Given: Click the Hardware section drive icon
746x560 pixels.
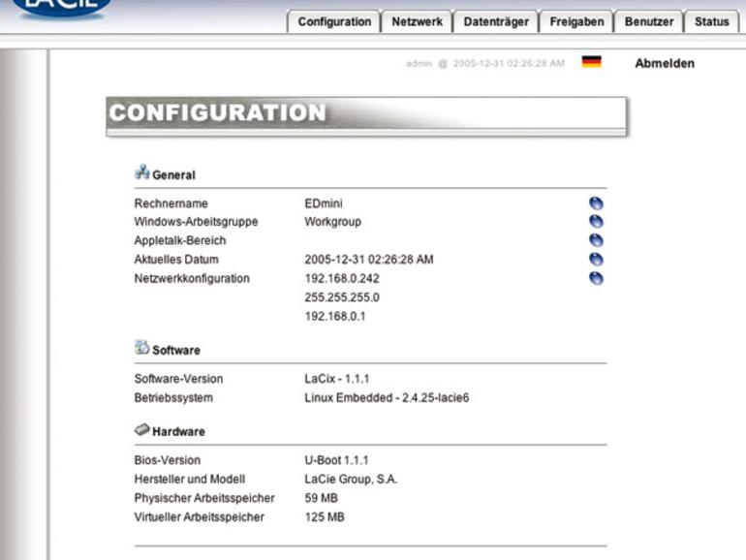Looking at the screenshot, I should 141,429.
